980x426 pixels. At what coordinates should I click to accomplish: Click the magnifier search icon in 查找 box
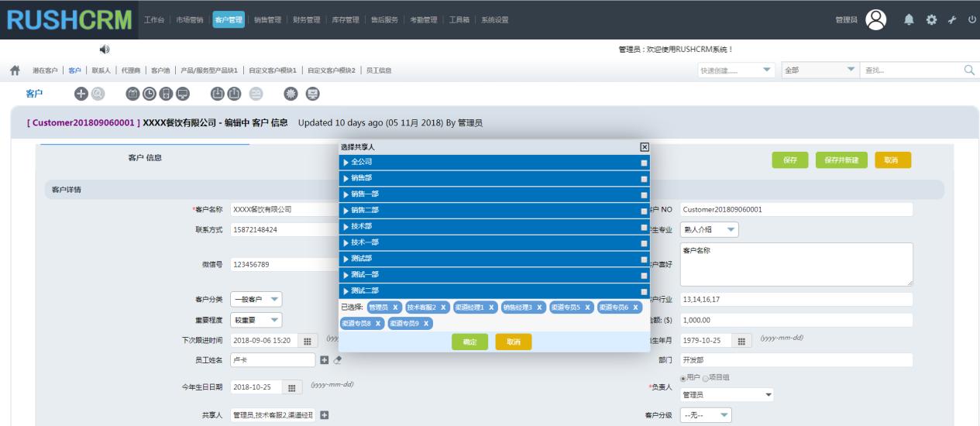(968, 70)
